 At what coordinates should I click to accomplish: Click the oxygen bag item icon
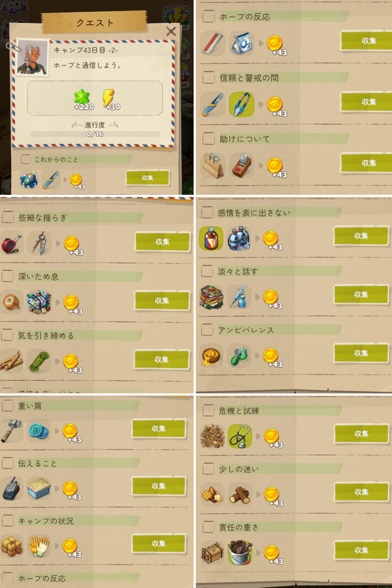point(242,43)
